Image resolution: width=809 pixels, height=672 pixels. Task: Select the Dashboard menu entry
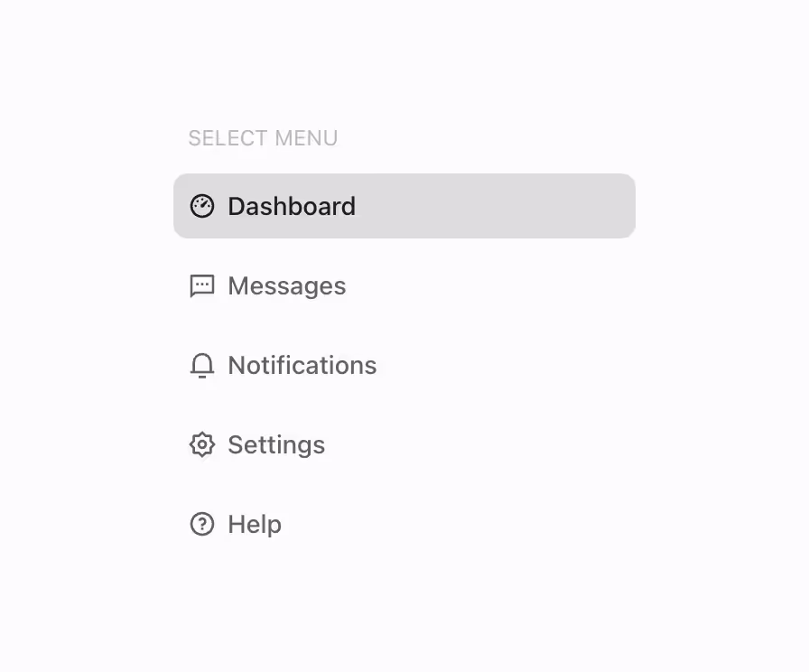click(x=292, y=206)
